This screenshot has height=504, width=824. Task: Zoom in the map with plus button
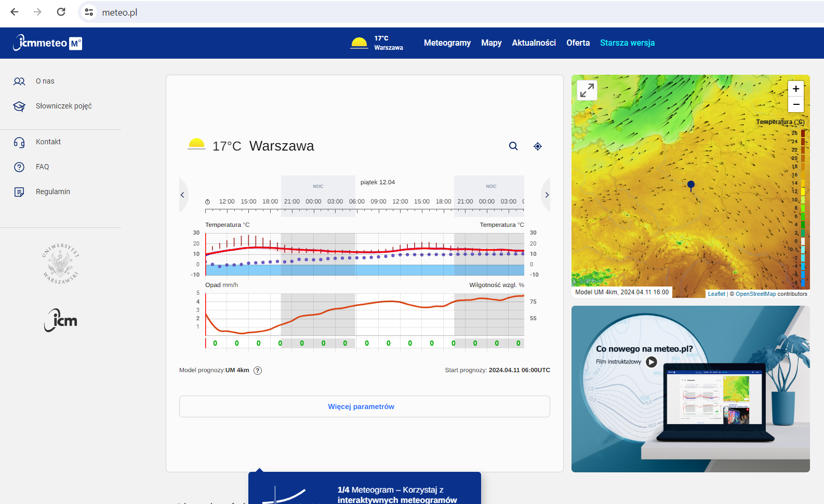796,89
